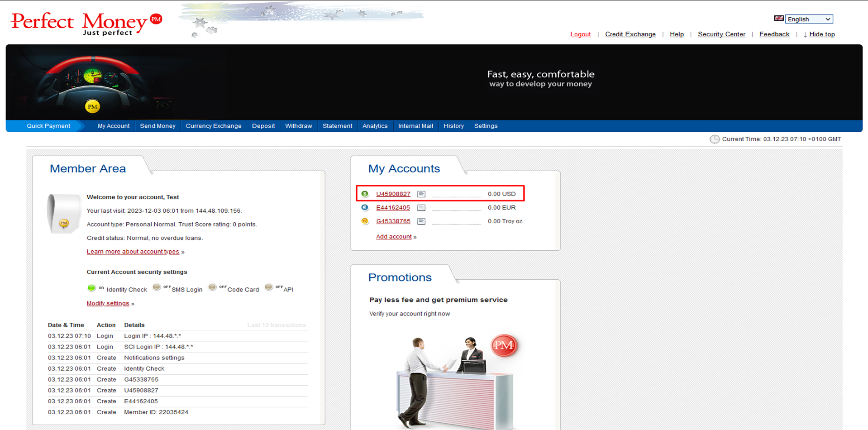
Task: Open USD account U45908827 link
Action: (393, 194)
